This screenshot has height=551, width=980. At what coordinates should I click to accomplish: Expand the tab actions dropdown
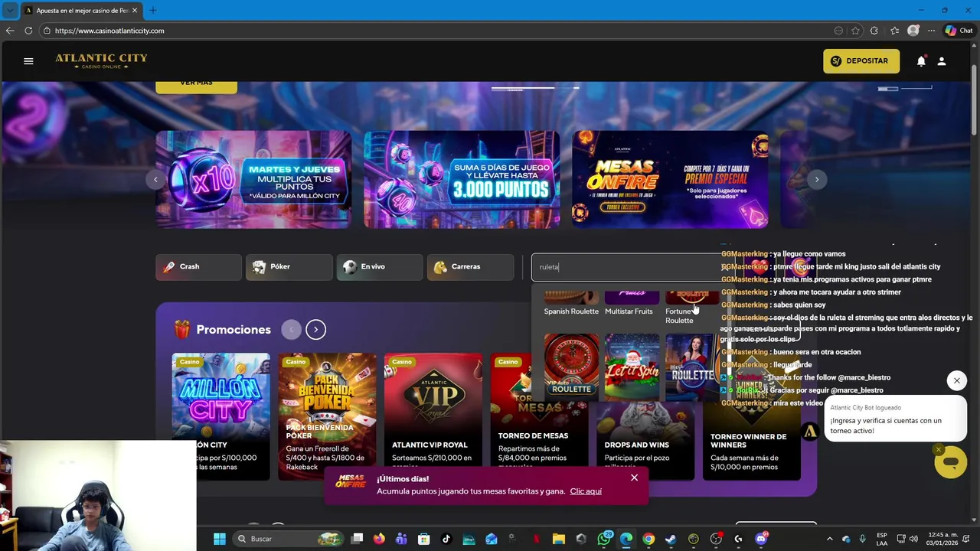click(10, 11)
